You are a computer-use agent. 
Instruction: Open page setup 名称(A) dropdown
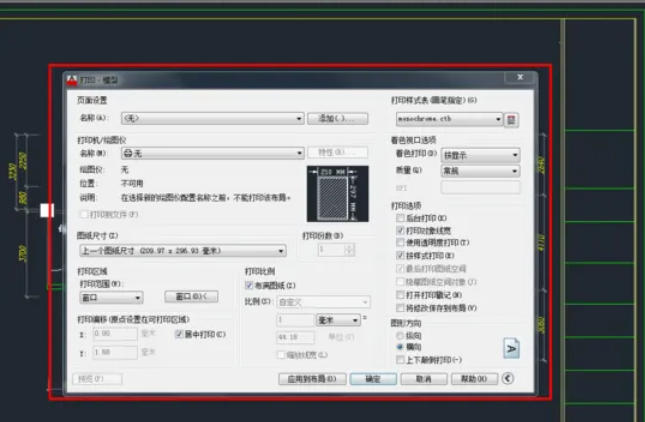(212, 118)
